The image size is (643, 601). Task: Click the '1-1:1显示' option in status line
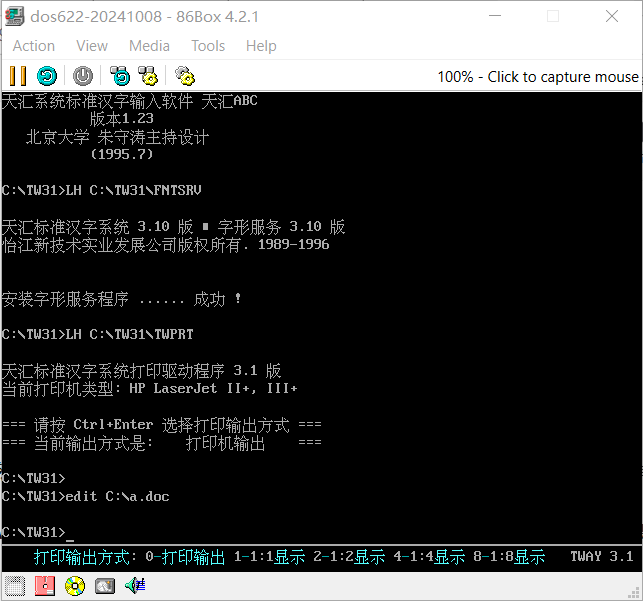pyautogui.click(x=269, y=557)
